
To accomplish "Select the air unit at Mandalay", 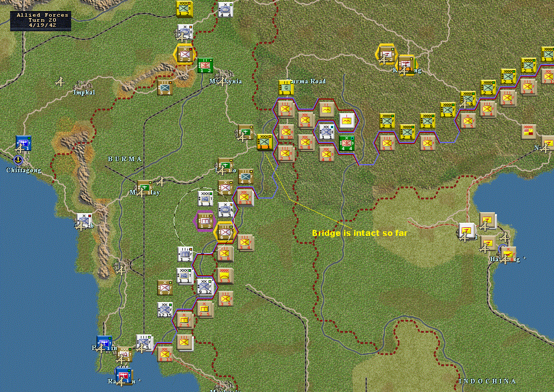I will [144, 187].
